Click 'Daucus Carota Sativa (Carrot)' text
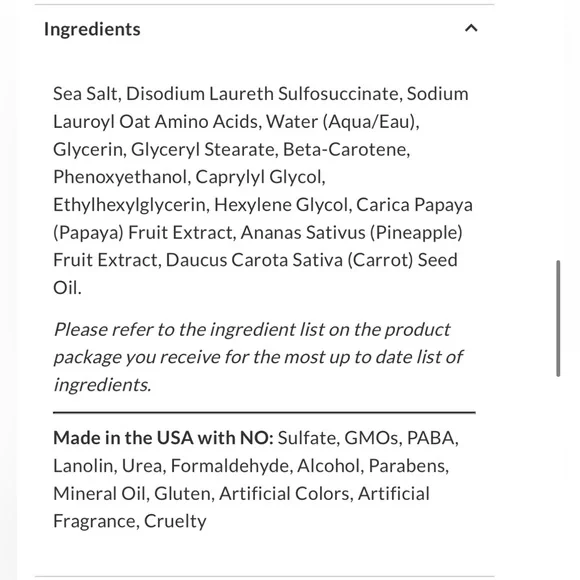The image size is (580, 580). [x=289, y=260]
